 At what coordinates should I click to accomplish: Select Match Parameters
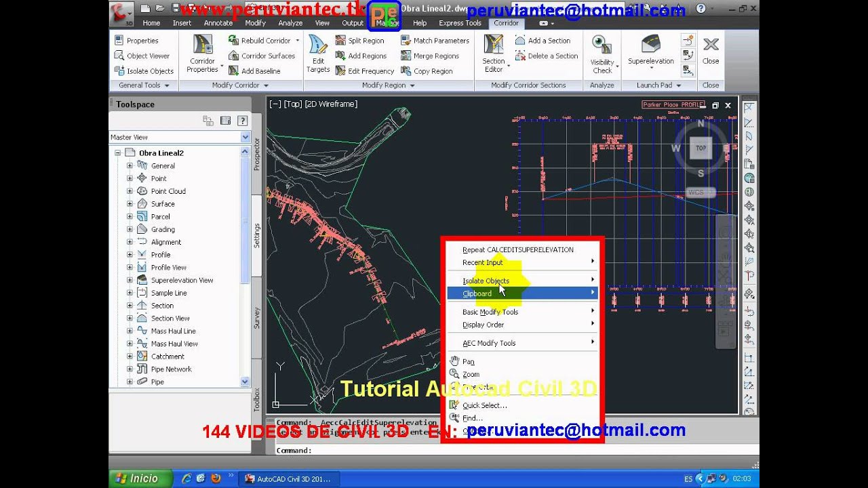435,41
